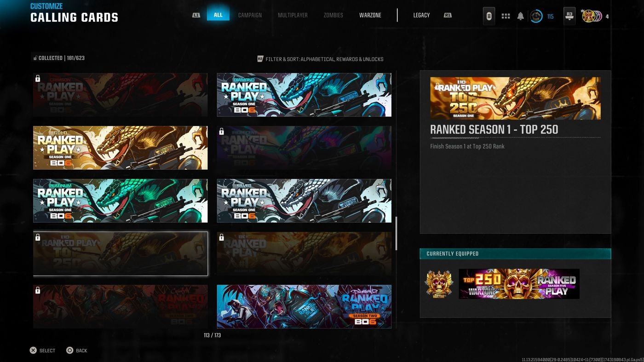Click the player rank emblem beside 115

(x=536, y=16)
